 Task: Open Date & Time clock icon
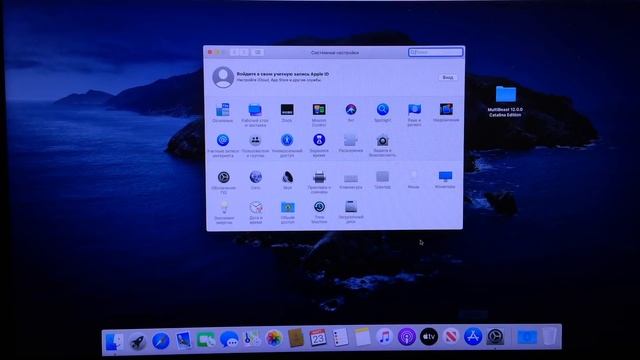click(x=256, y=207)
